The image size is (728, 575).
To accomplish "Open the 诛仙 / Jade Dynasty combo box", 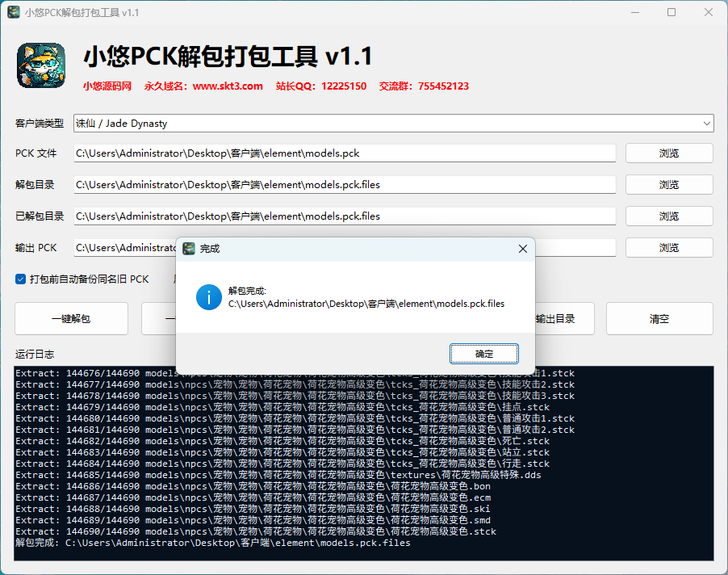I will point(393,124).
